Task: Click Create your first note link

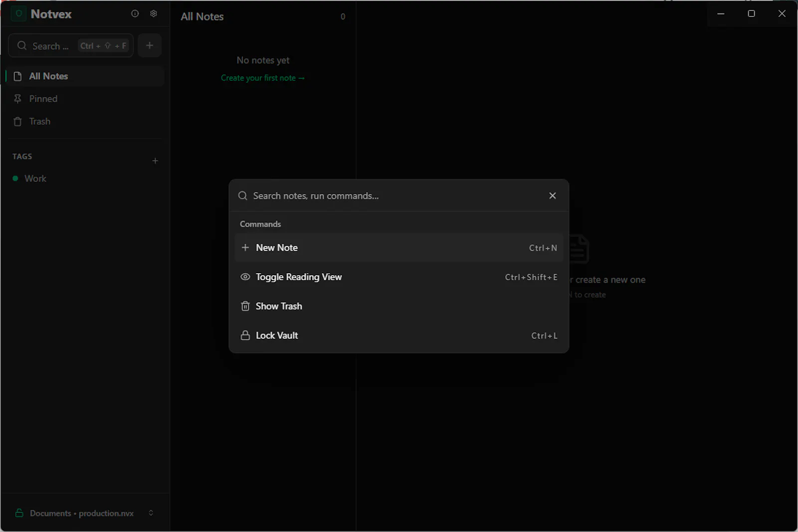Action: (263, 78)
